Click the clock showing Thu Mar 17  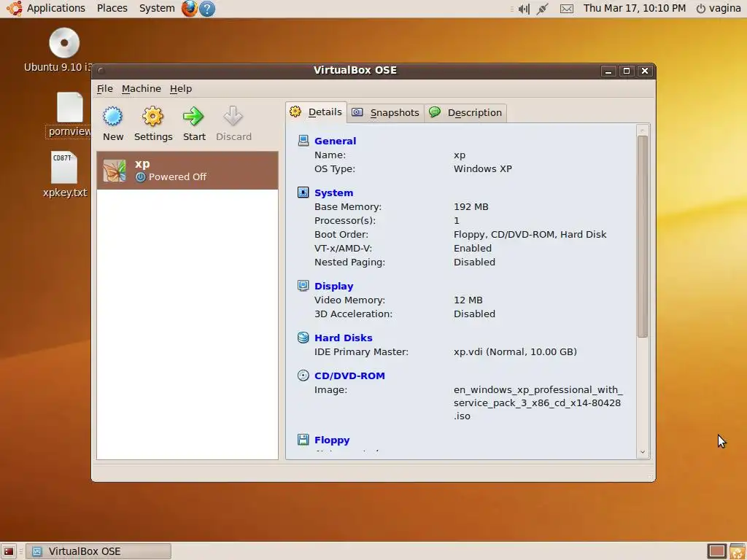(x=634, y=9)
